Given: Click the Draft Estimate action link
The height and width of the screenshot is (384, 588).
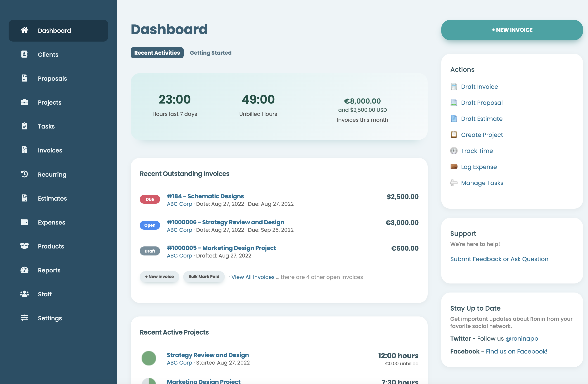Looking at the screenshot, I should (481, 119).
